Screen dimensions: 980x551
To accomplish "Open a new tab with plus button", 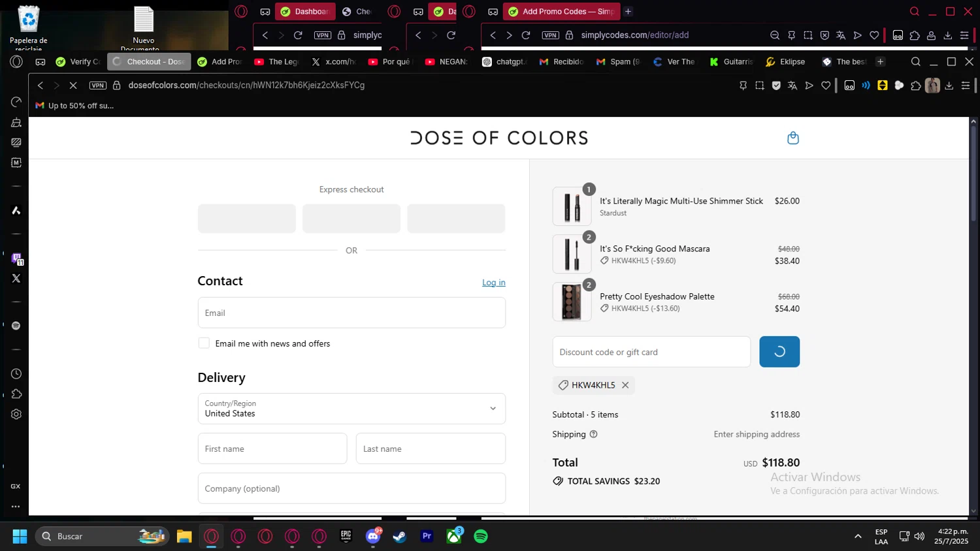I will pos(880,61).
